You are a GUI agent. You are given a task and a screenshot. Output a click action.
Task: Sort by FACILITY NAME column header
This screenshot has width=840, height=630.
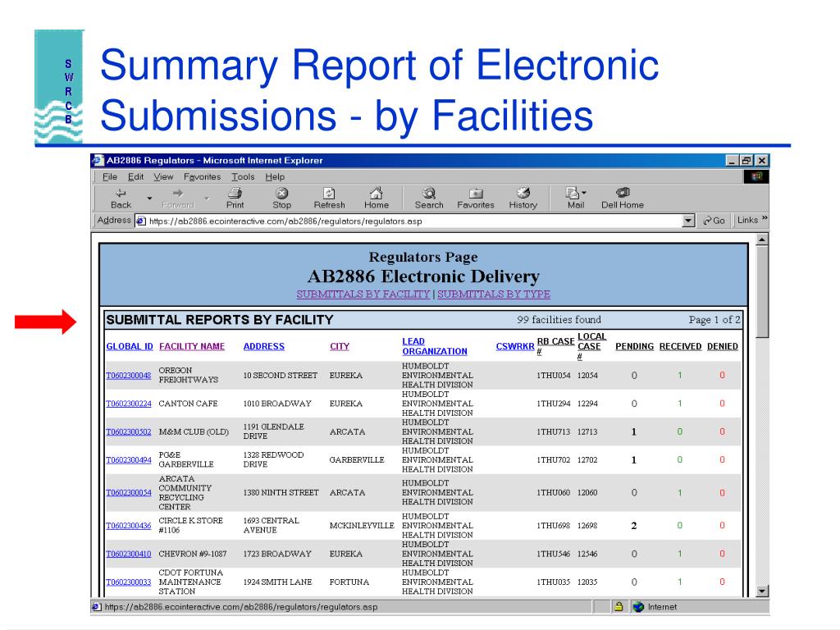pos(192,347)
